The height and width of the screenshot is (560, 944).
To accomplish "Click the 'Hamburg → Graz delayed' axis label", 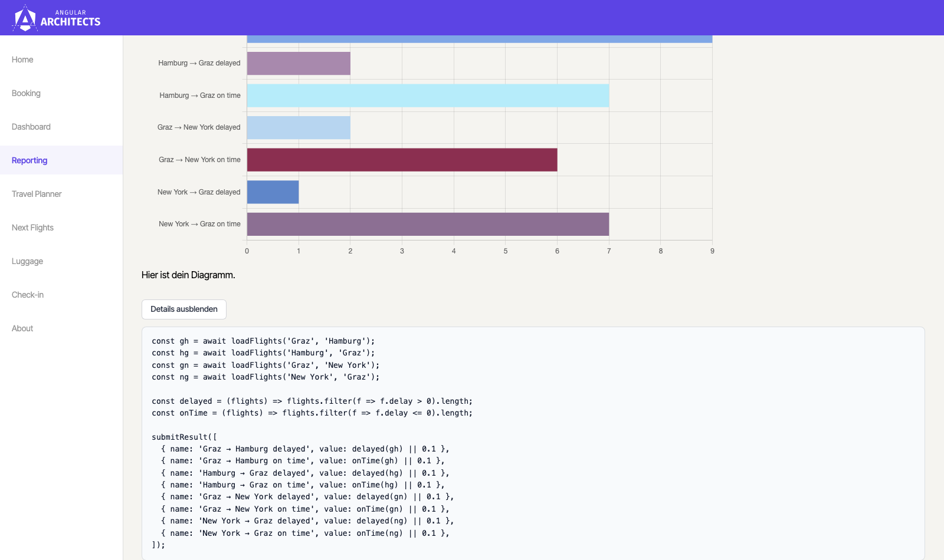I will pyautogui.click(x=199, y=63).
